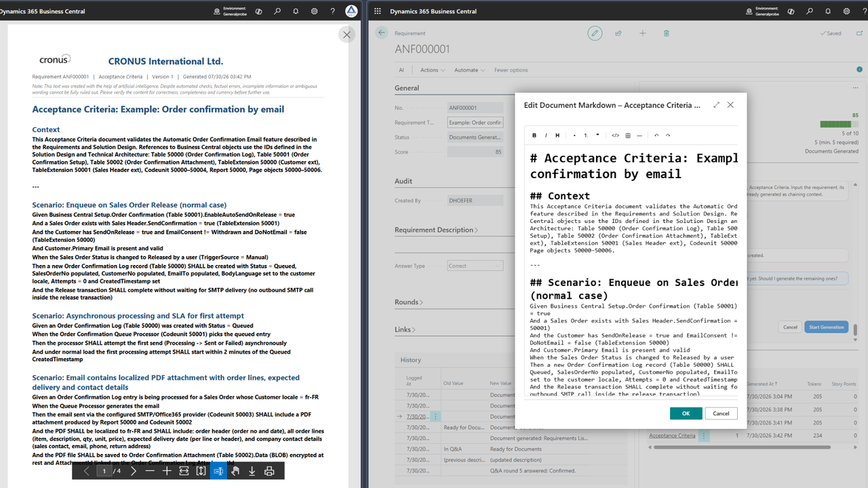Apply italic in markdown editor

click(x=546, y=136)
